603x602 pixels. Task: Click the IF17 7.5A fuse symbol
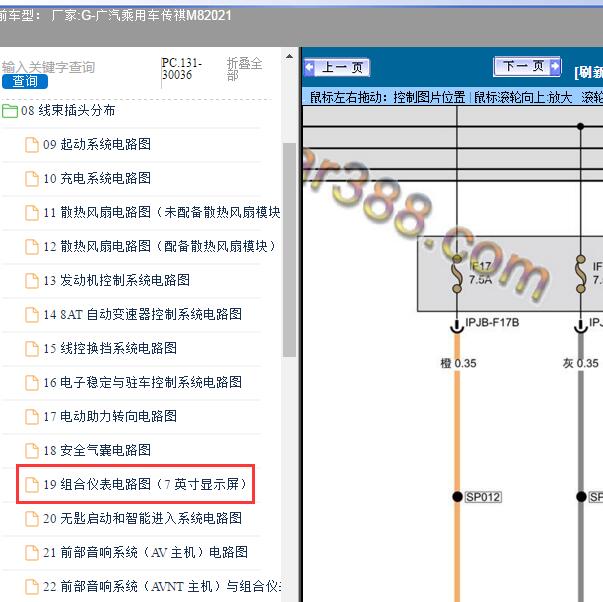(457, 273)
